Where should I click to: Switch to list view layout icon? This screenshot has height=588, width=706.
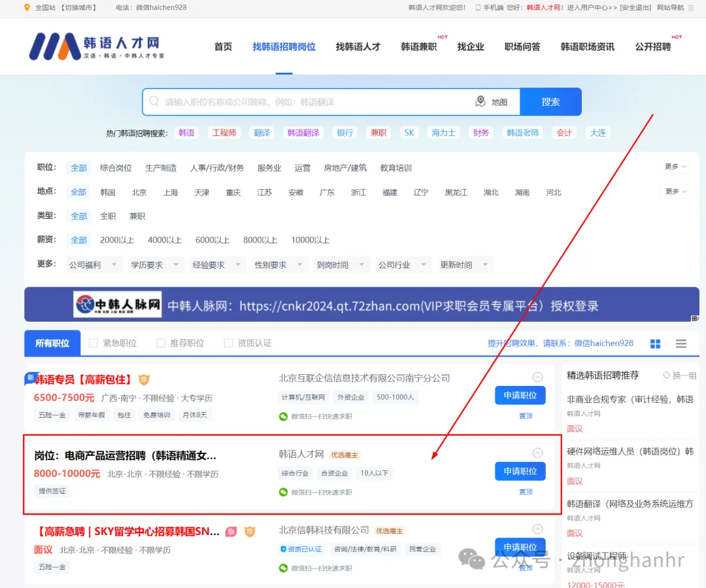coord(681,344)
